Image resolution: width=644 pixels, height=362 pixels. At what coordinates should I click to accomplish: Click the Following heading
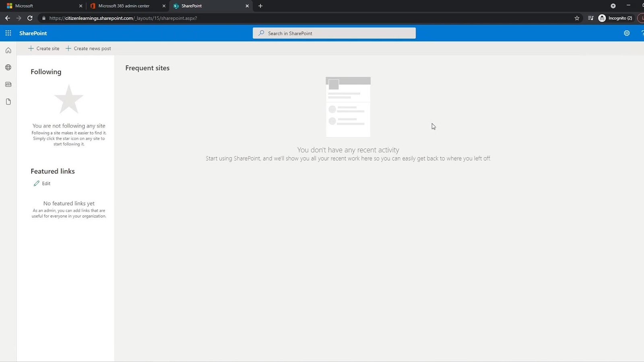pos(46,72)
